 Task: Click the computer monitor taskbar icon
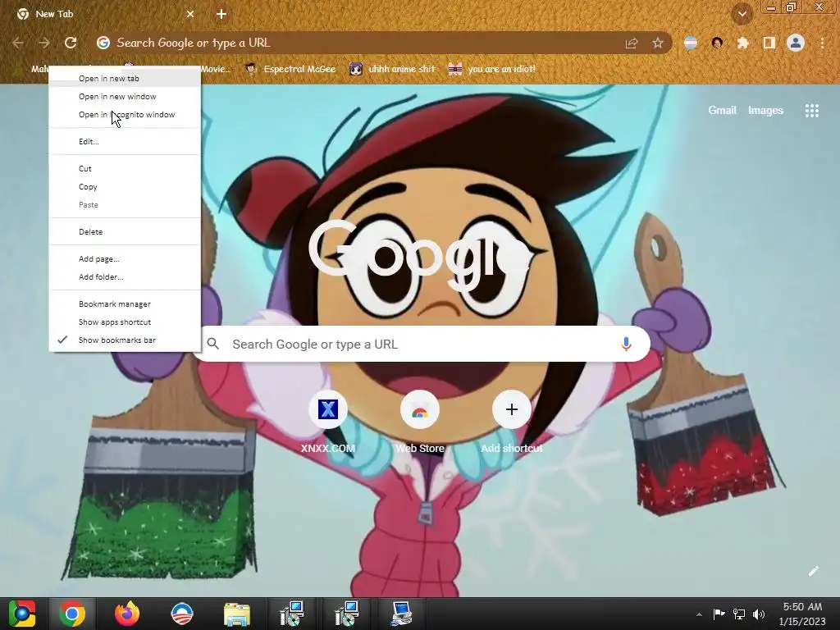pos(400,614)
